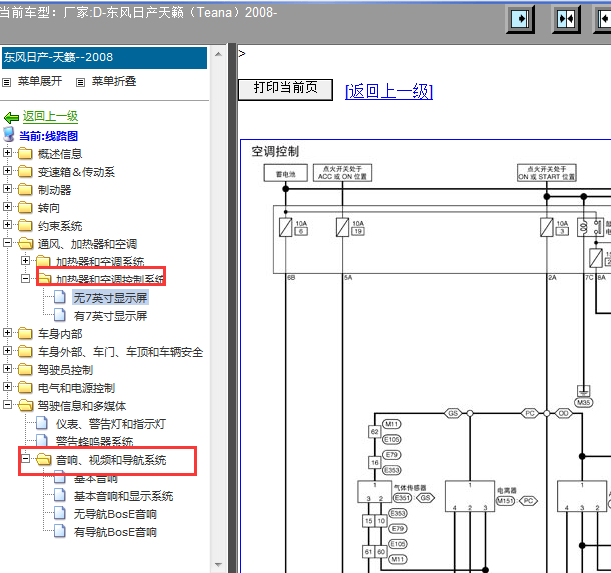The width and height of the screenshot is (611, 573).
Task: Click the 仪表、警告灯和指示灯 document icon
Action: pyautogui.click(x=42, y=423)
